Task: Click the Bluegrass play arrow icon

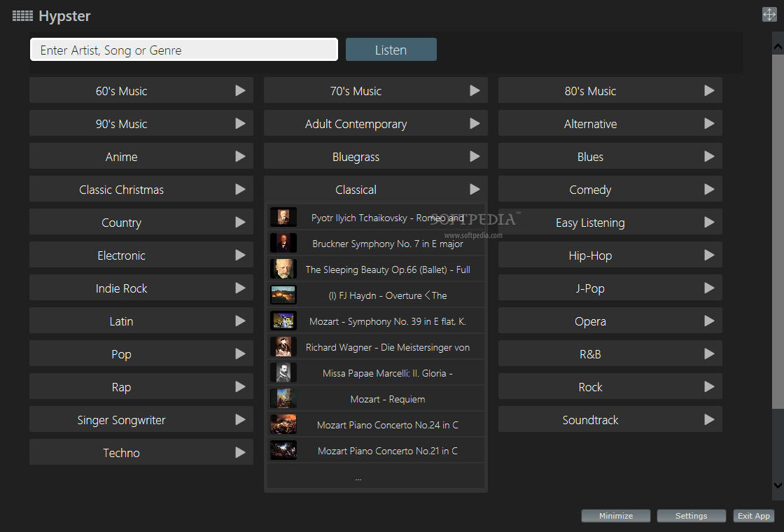Action: pyautogui.click(x=475, y=157)
